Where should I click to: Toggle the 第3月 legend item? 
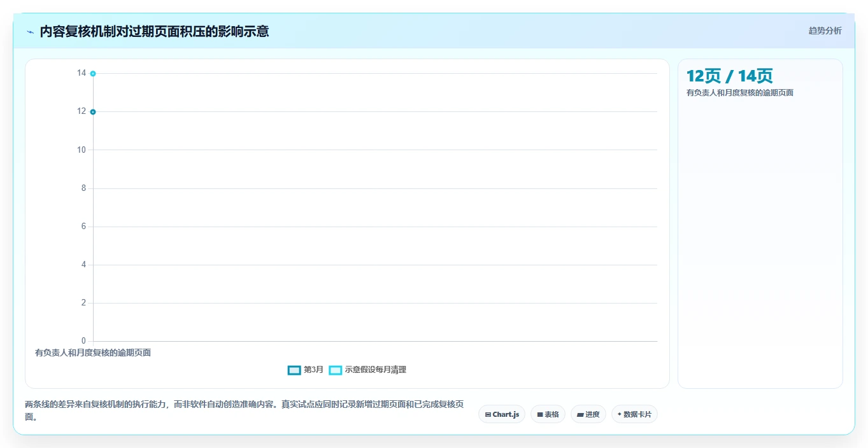[306, 370]
